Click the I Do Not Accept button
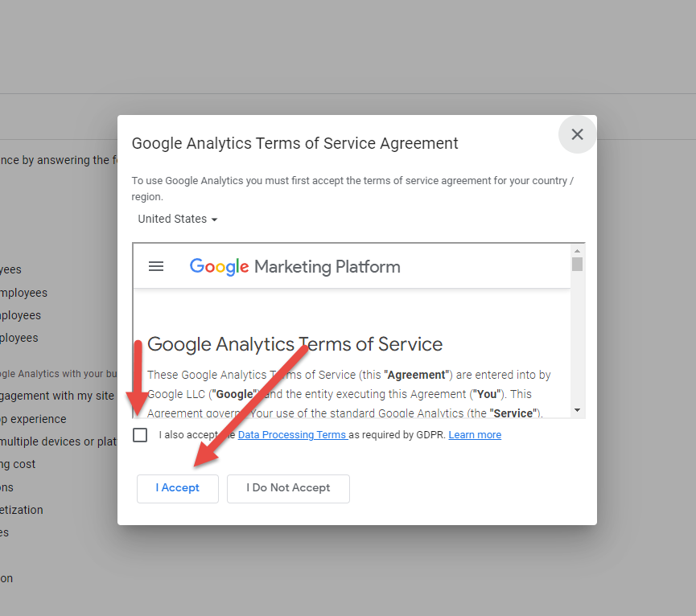 tap(288, 488)
